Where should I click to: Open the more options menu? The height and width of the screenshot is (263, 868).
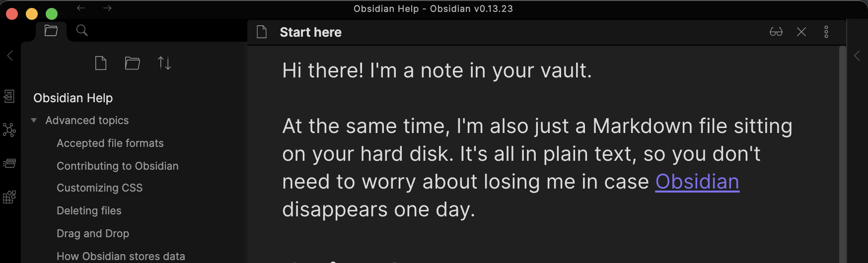click(826, 32)
